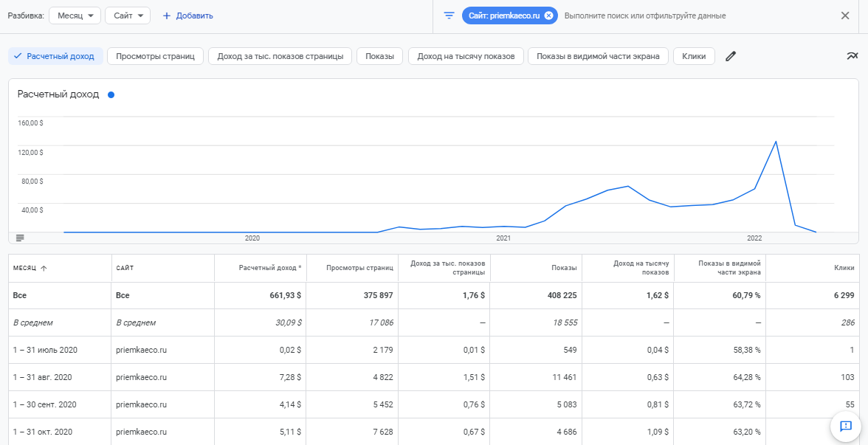Click the plus icon to add breakdown

[166, 15]
